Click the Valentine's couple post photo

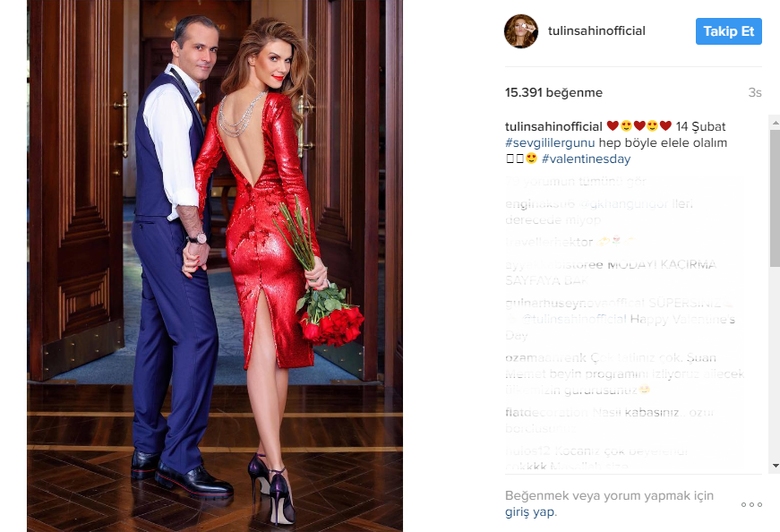click(215, 266)
